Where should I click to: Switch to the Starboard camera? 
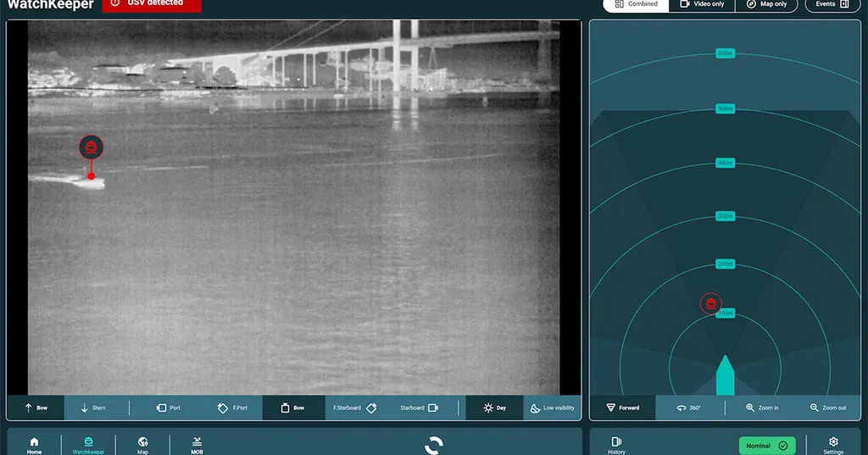pos(419,408)
